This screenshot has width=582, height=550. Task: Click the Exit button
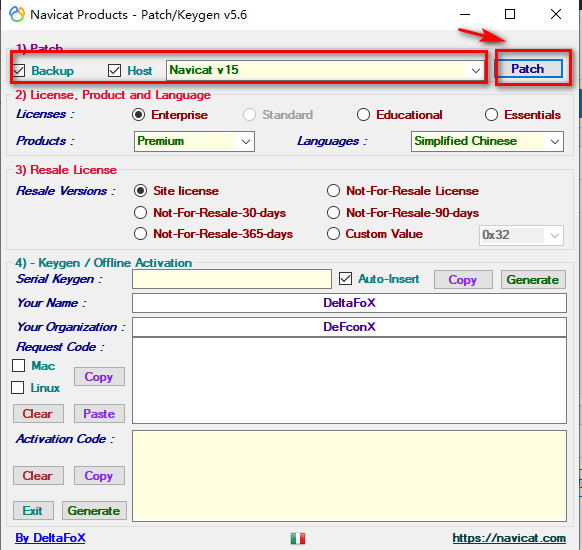[x=33, y=511]
